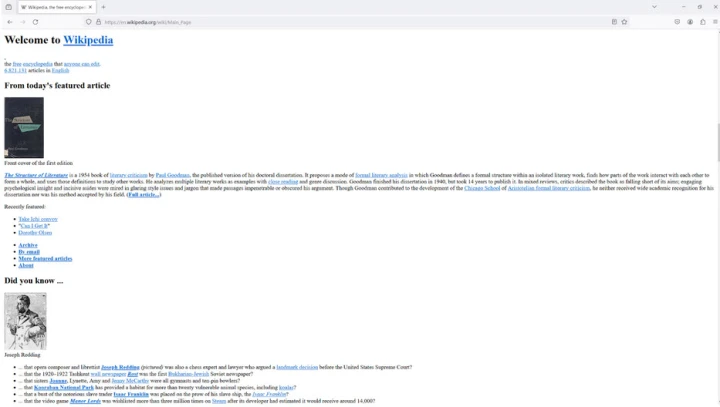Click the Joseph Redding portrait thumbnail
720x407 pixels.
point(25,321)
